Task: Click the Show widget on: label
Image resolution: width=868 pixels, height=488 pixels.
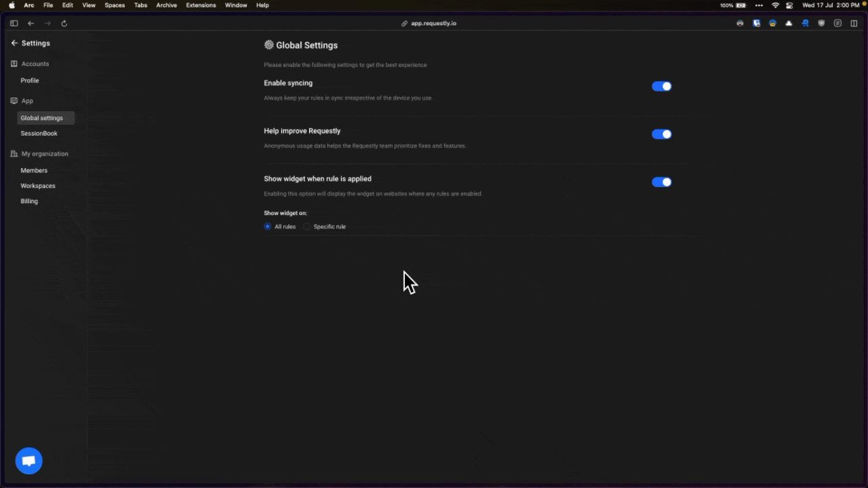Action: [x=285, y=213]
